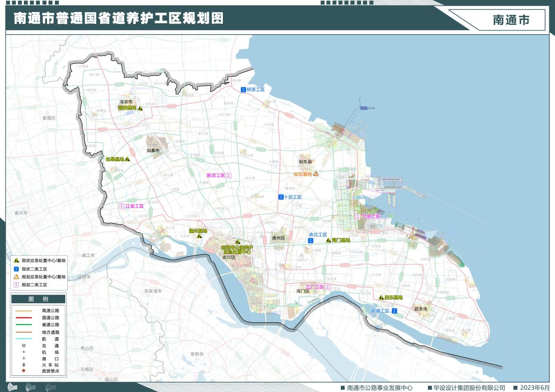
Task: Switch to the 南通市 tab
Action: click(x=512, y=20)
